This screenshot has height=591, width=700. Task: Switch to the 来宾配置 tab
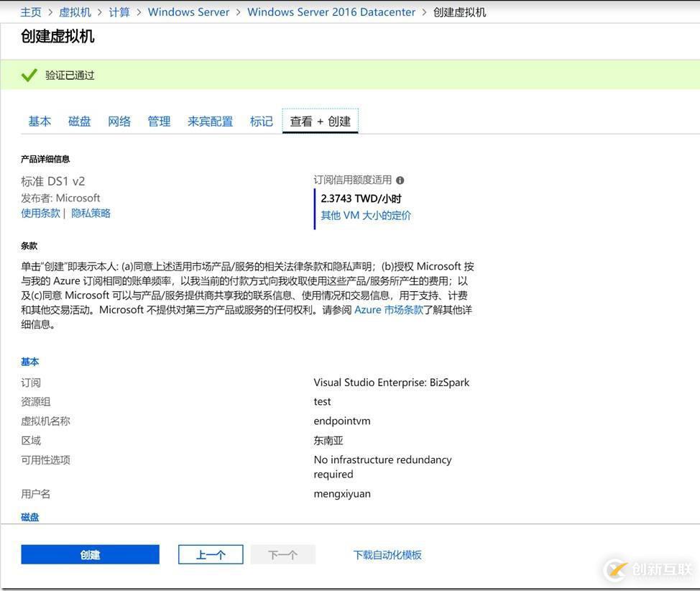coord(211,121)
